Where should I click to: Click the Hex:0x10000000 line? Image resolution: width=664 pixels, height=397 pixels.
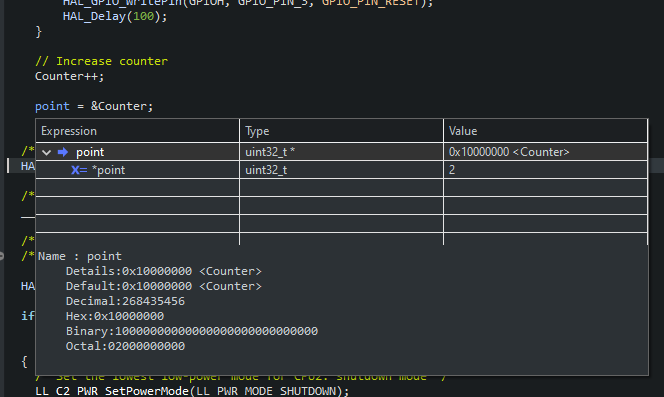tap(115, 316)
